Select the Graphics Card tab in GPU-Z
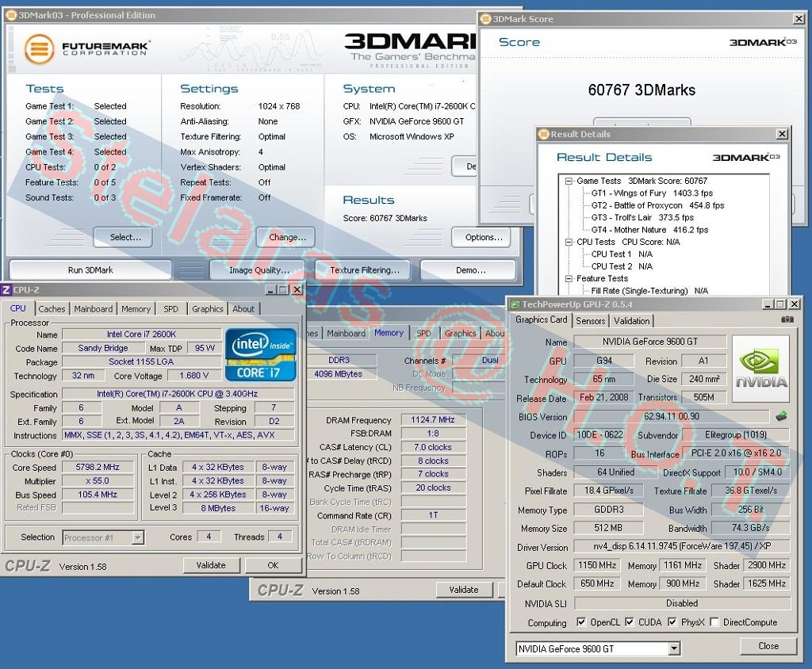 (x=541, y=319)
